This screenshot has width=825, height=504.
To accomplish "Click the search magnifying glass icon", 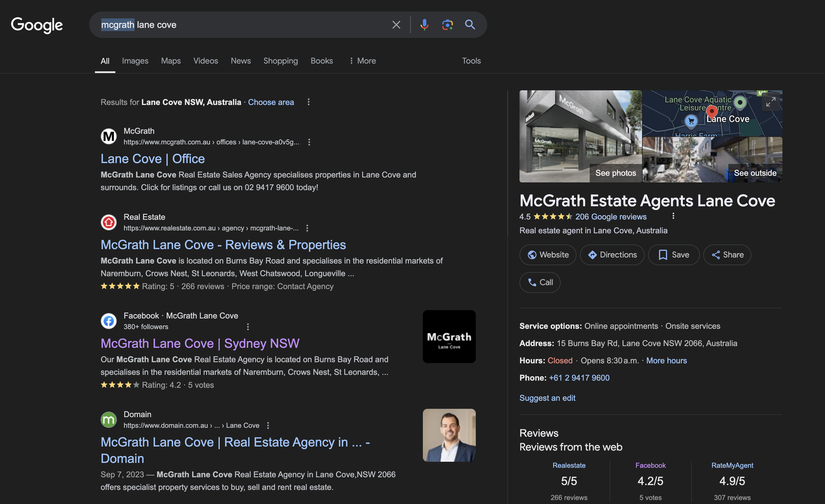I will pyautogui.click(x=470, y=24).
